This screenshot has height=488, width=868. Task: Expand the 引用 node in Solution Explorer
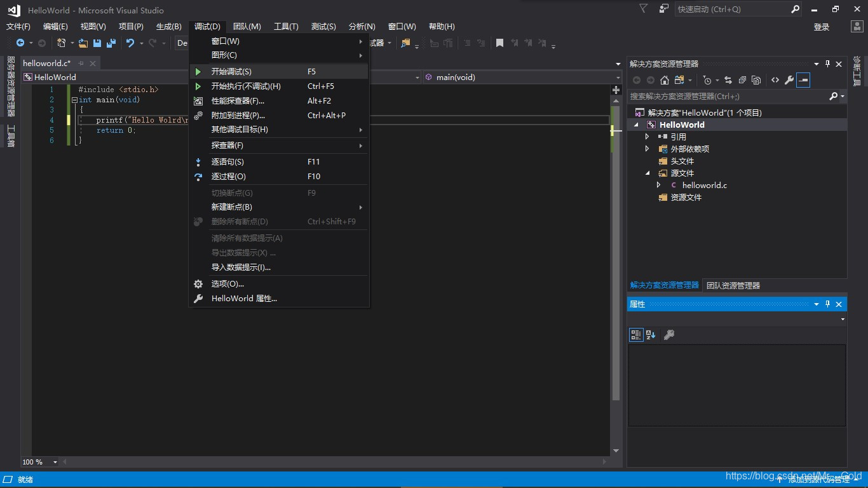[648, 137]
